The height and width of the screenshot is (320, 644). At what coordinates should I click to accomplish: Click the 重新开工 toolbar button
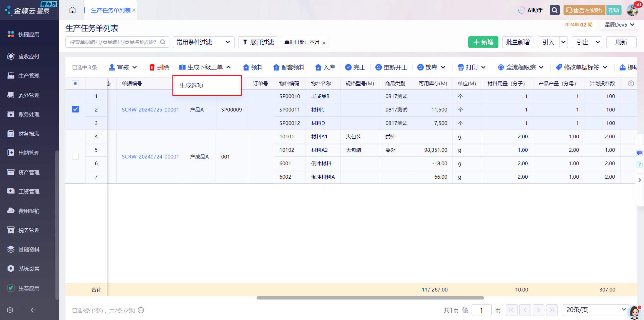pyautogui.click(x=391, y=67)
